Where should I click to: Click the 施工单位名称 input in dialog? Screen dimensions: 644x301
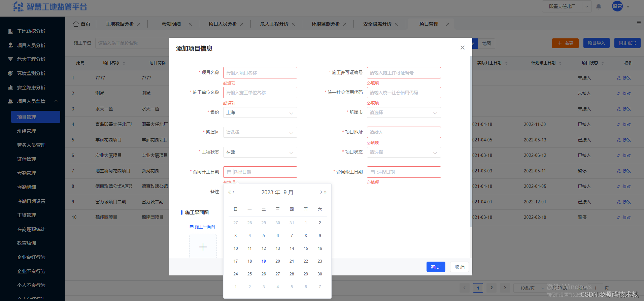coord(260,93)
